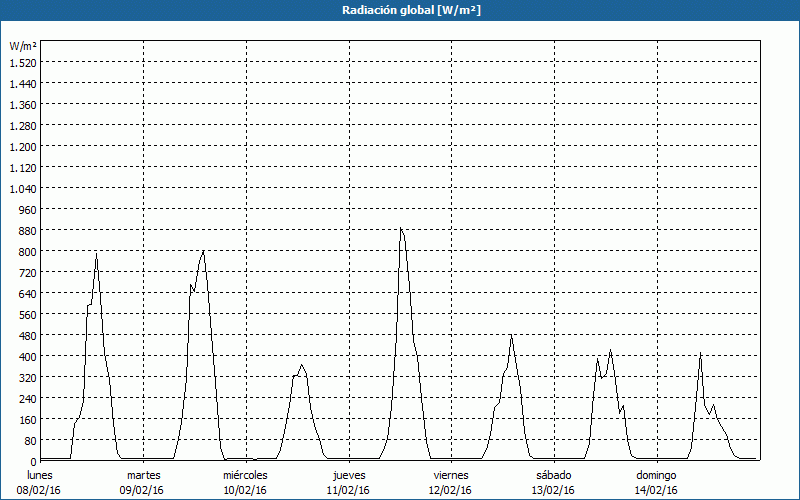The height and width of the screenshot is (500, 800).
Task: Click the 11/02/16 date label
Action: click(348, 490)
